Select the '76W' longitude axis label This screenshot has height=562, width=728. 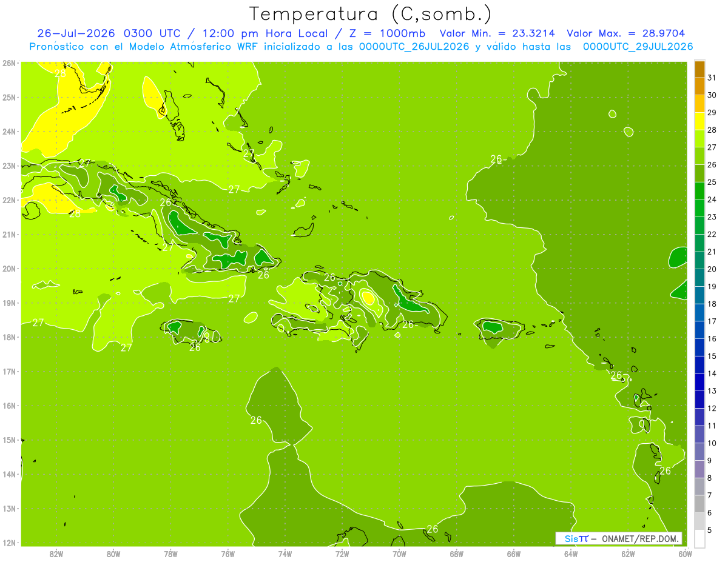click(x=228, y=554)
